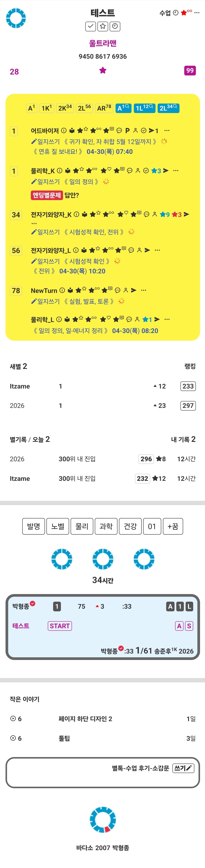This screenshot has height=868, width=205.
Task: Click the 쓰기 write button
Action: 183,768
